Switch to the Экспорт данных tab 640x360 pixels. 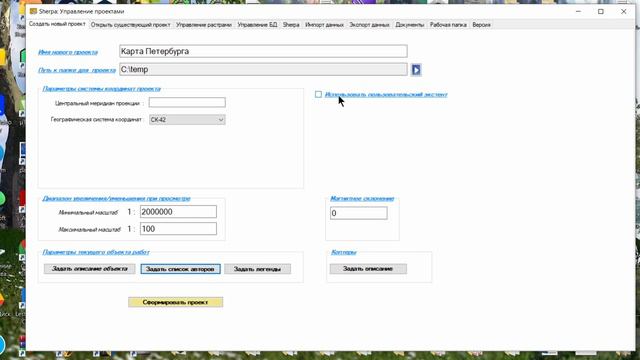point(369,24)
